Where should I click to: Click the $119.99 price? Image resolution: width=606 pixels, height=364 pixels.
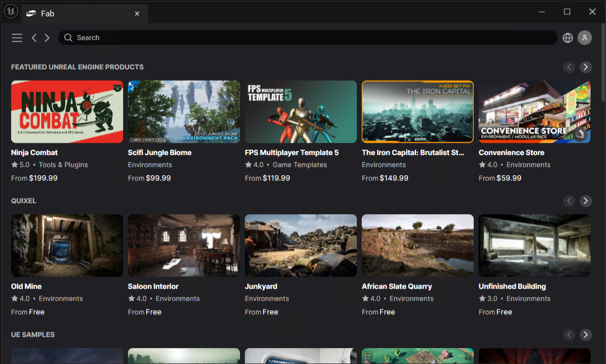point(277,178)
